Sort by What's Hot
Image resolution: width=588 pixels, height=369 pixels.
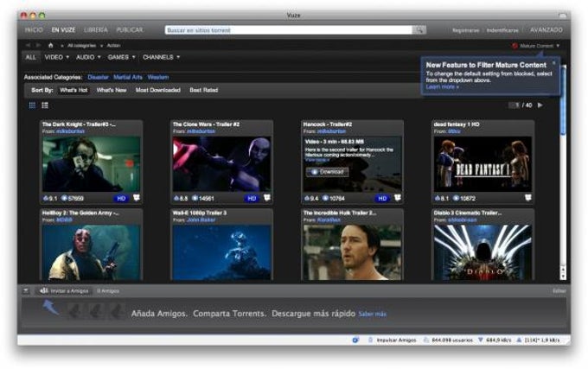pyautogui.click(x=73, y=90)
